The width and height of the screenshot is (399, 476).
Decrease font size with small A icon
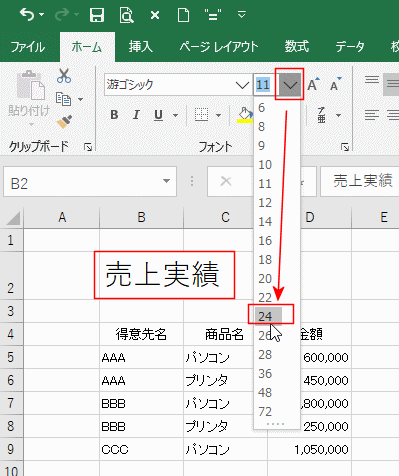[x=335, y=85]
